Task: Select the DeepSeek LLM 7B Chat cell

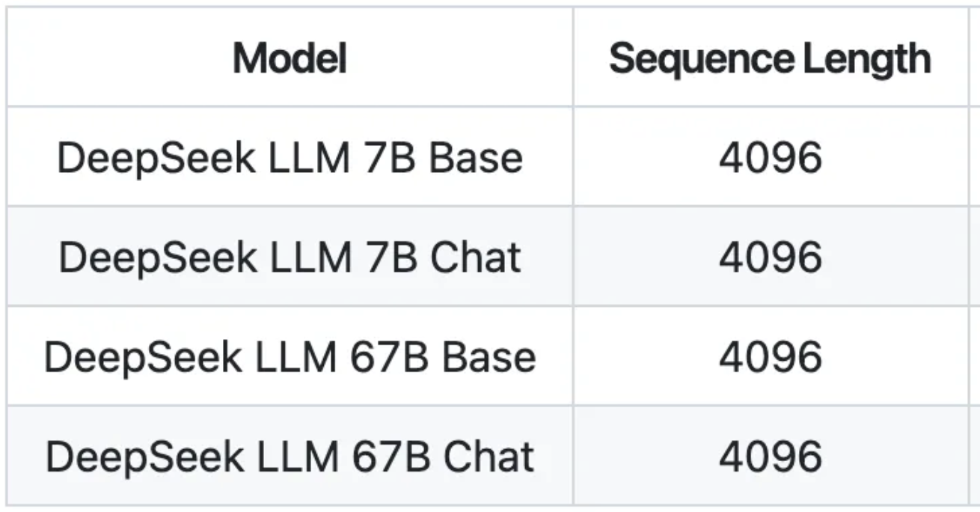Action: (x=290, y=257)
